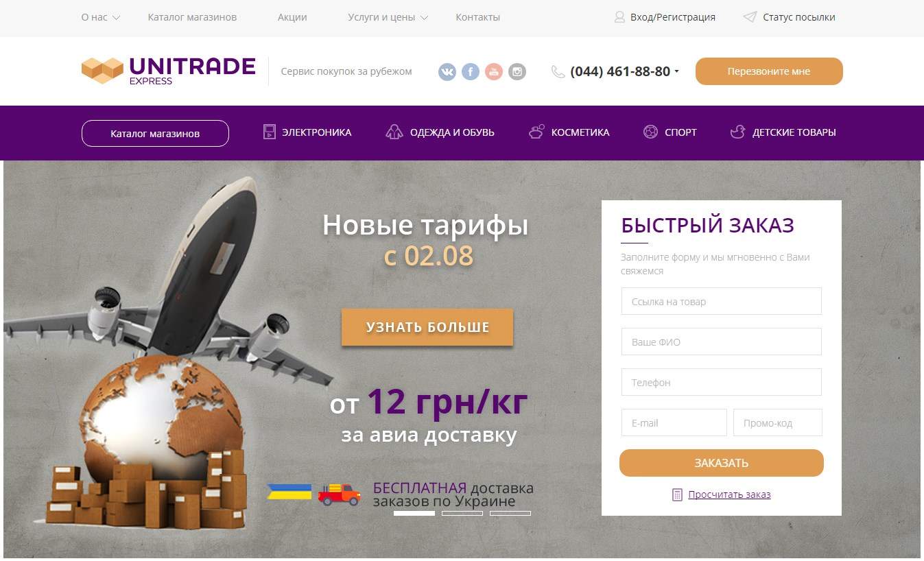This screenshot has width=924, height=561.
Task: Click the Узнать больше banner button
Action: click(x=427, y=327)
